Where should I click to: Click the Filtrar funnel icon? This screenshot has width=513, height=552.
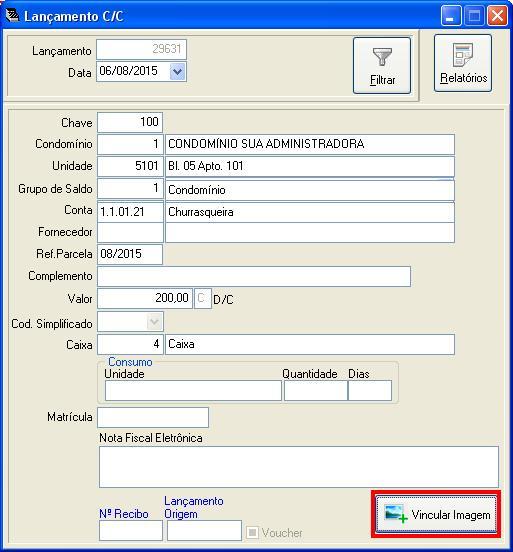pos(382,57)
